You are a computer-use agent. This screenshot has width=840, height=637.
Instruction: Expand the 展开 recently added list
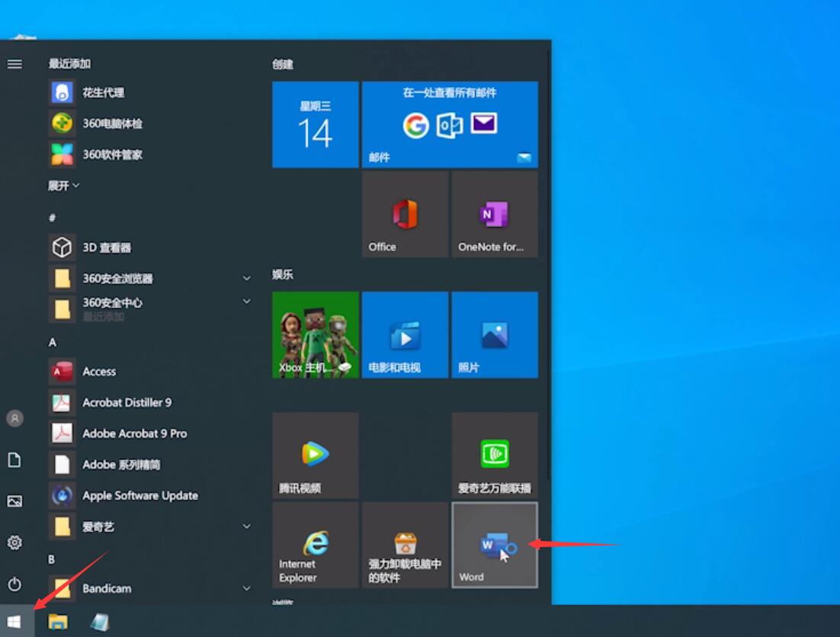pyautogui.click(x=64, y=186)
